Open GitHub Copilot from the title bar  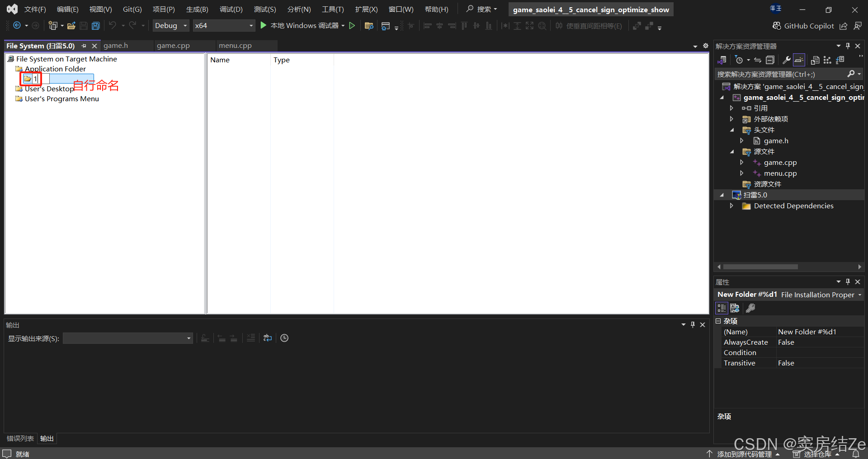808,26
